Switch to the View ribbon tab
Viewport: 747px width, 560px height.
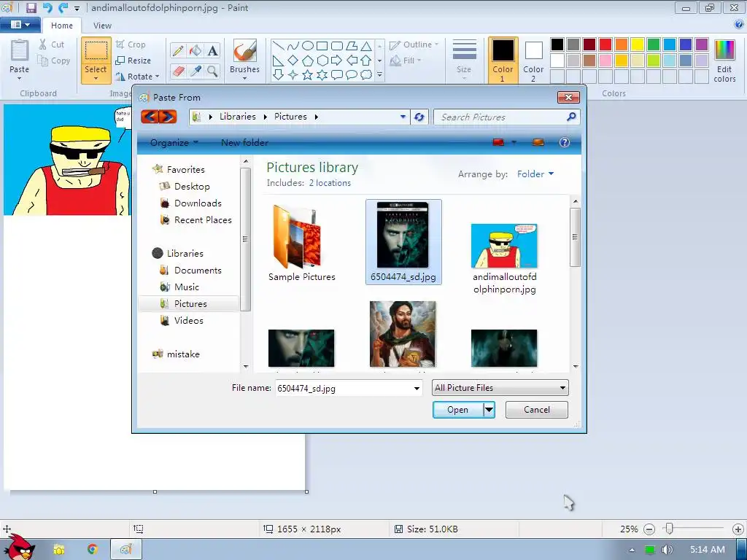point(102,26)
